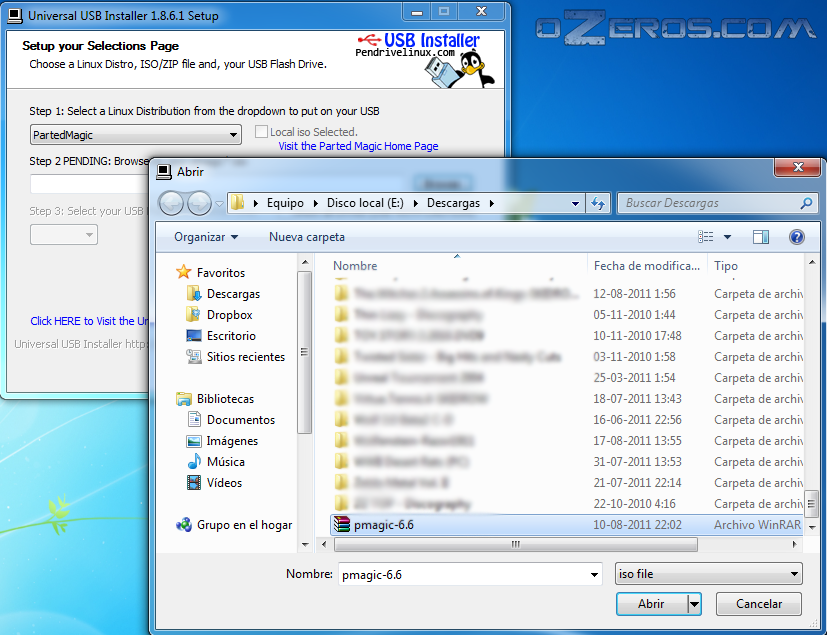The height and width of the screenshot is (635, 827).
Task: Visit the Parted Magic Home Page link
Action: tap(358, 146)
